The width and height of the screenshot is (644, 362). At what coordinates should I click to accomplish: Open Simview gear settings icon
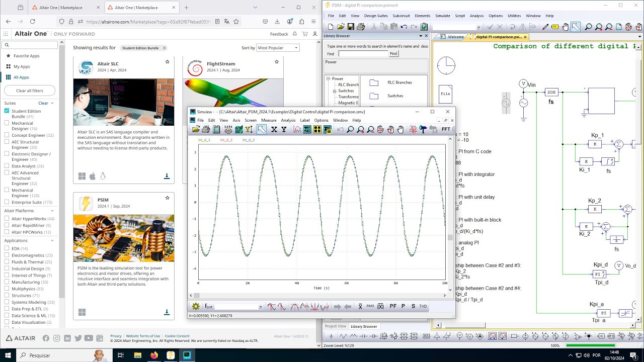[196, 307]
